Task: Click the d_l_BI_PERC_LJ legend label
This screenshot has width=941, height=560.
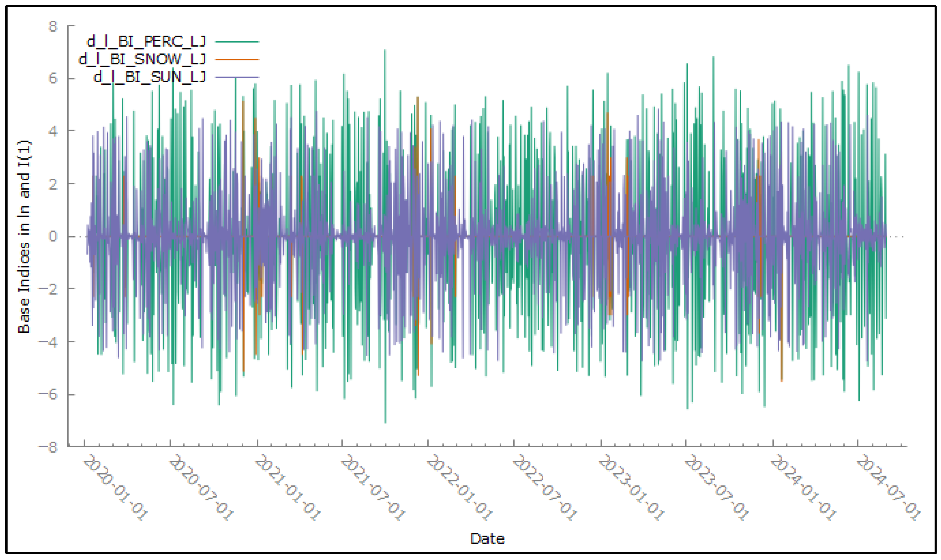Action: 146,42
